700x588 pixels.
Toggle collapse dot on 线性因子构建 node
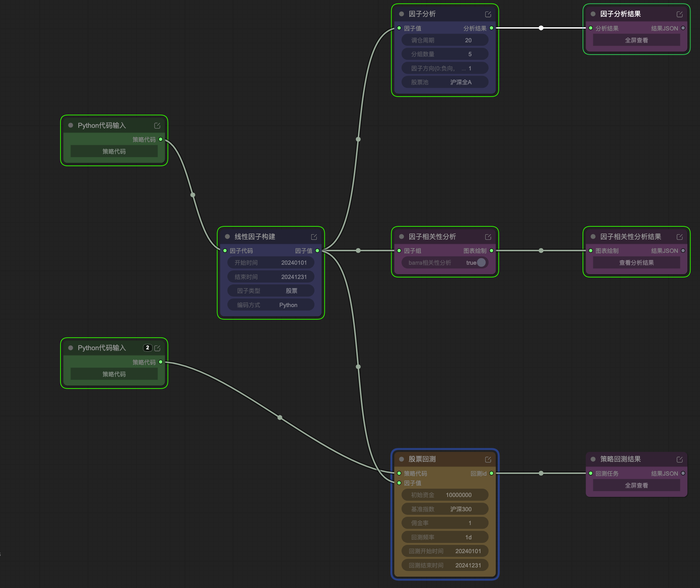click(x=227, y=237)
